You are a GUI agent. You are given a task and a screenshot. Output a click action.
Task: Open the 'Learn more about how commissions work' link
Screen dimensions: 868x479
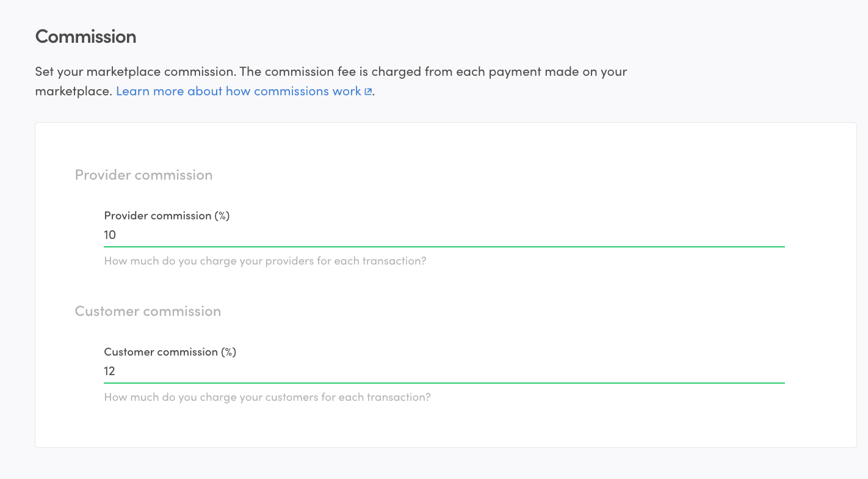(x=238, y=91)
